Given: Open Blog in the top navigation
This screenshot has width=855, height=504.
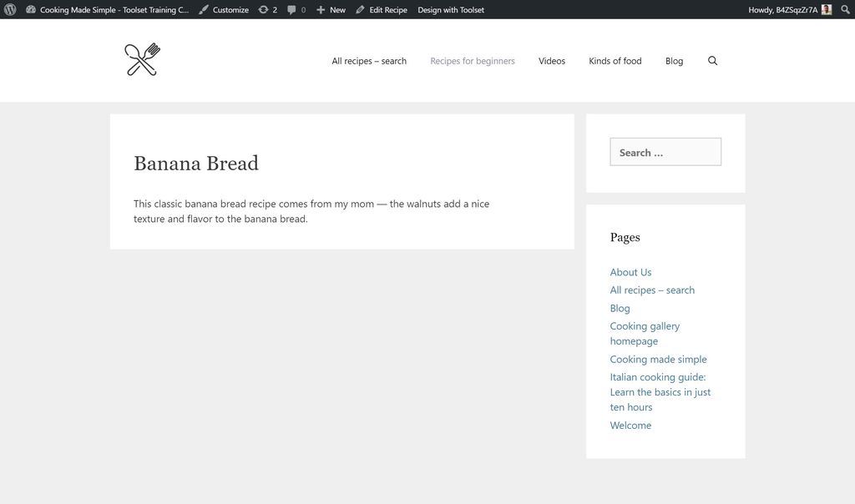Looking at the screenshot, I should pos(674,61).
